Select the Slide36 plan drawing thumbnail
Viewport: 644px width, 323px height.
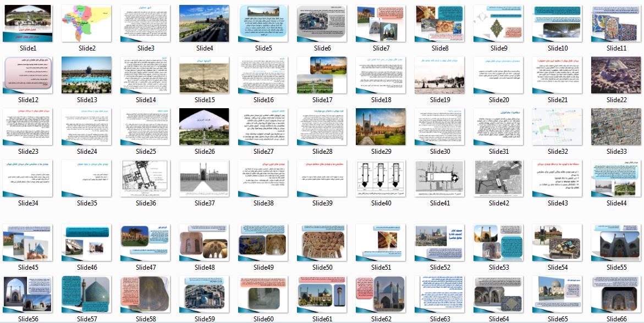click(x=145, y=179)
